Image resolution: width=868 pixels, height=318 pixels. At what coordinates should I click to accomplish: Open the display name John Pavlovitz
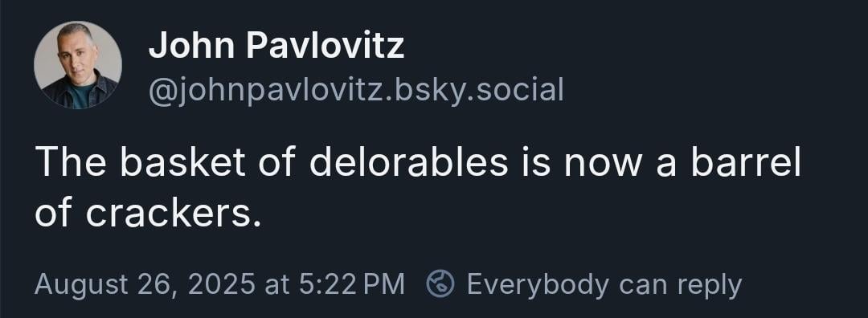[276, 45]
